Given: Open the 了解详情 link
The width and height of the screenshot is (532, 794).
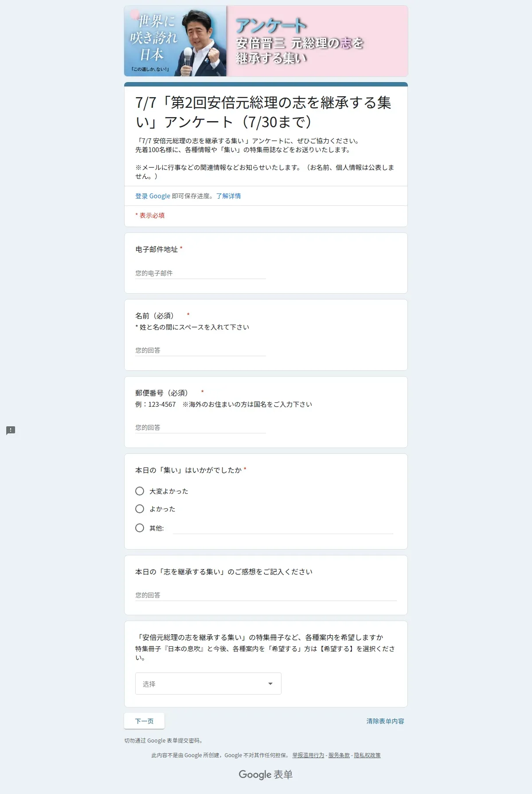Looking at the screenshot, I should 228,196.
